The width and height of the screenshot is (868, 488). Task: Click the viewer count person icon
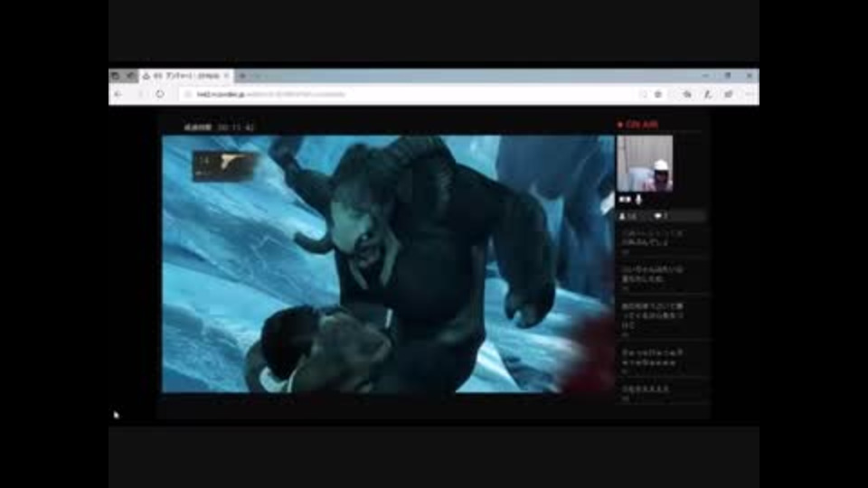coord(622,216)
